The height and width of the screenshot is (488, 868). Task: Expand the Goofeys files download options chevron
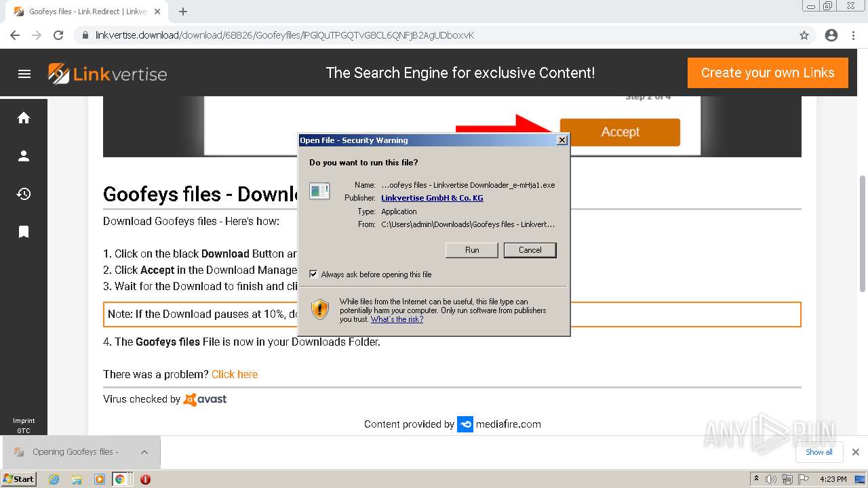coord(144,452)
